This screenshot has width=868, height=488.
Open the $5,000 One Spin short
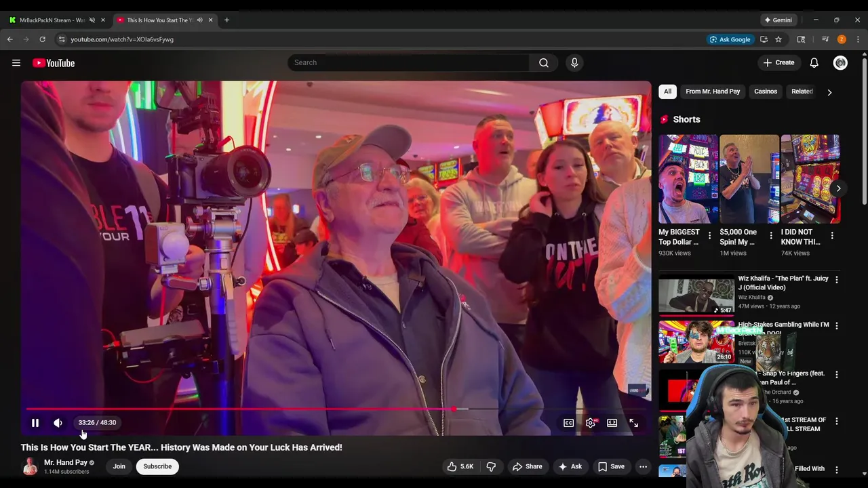click(749, 179)
